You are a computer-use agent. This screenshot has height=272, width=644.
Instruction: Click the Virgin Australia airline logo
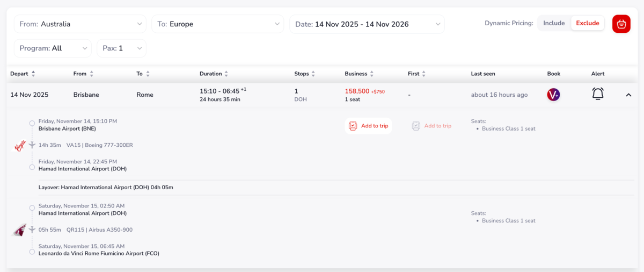point(20,146)
